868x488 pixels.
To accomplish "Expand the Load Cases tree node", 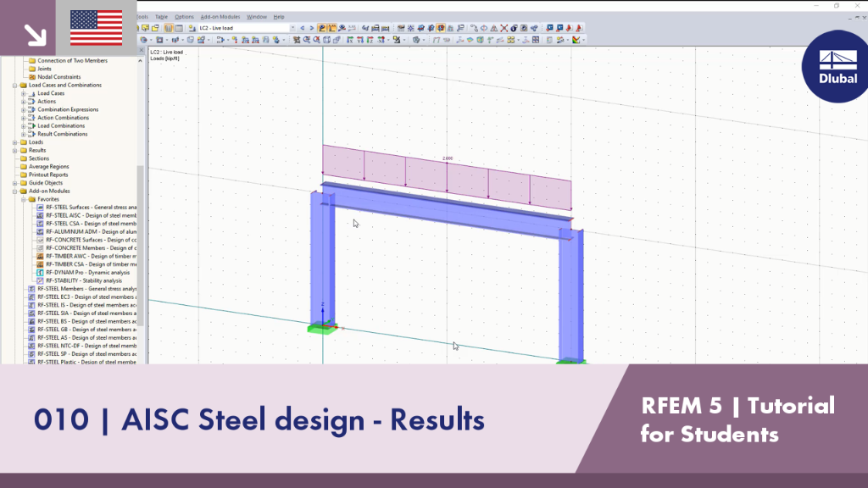I will tap(24, 93).
